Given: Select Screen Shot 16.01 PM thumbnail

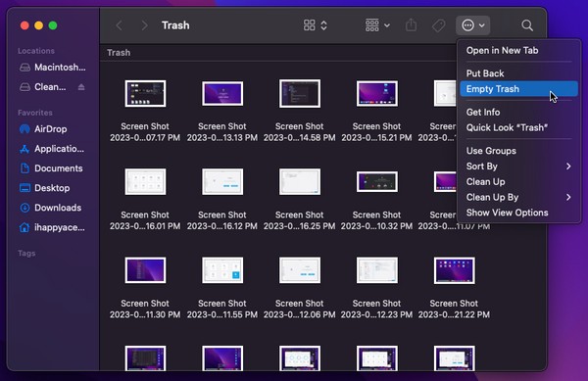Looking at the screenshot, I should (x=145, y=182).
